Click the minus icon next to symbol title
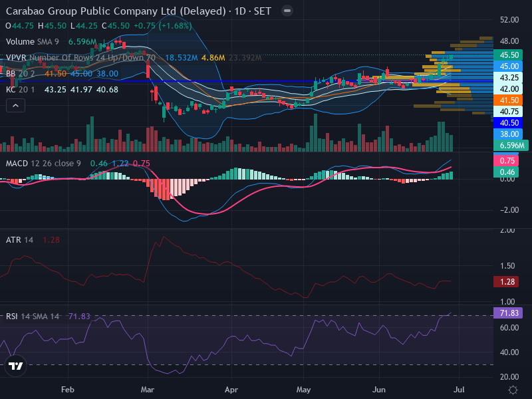The width and height of the screenshot is (532, 399). [x=287, y=11]
